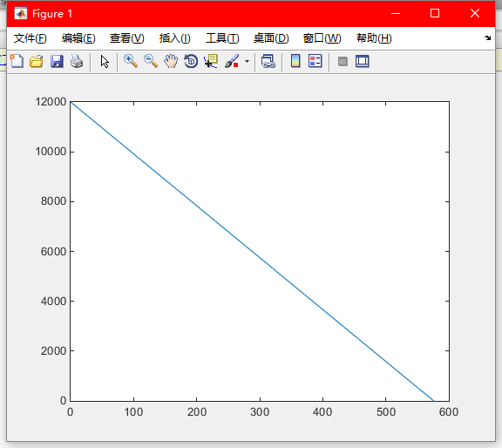Viewport: 502px width, 448px height.
Task: Click the blue plotted line
Action: 252,251
